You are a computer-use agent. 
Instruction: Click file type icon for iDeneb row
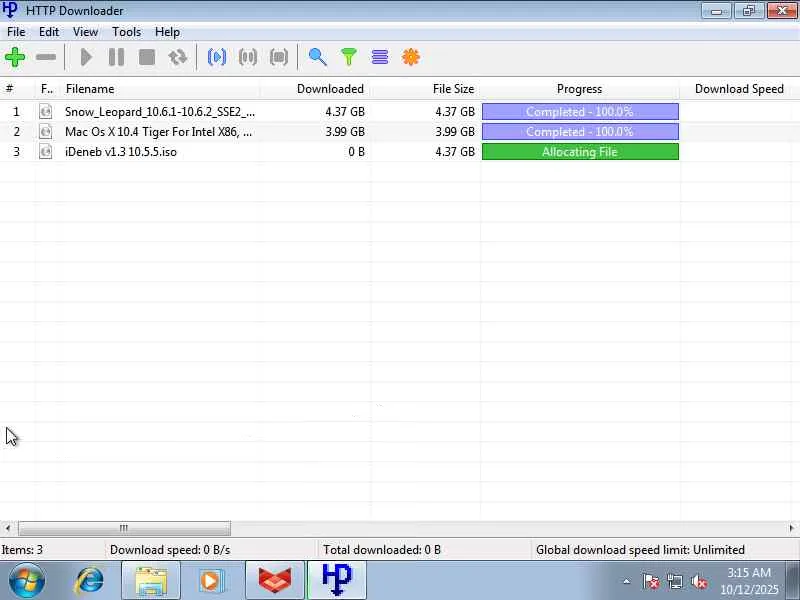click(x=45, y=152)
